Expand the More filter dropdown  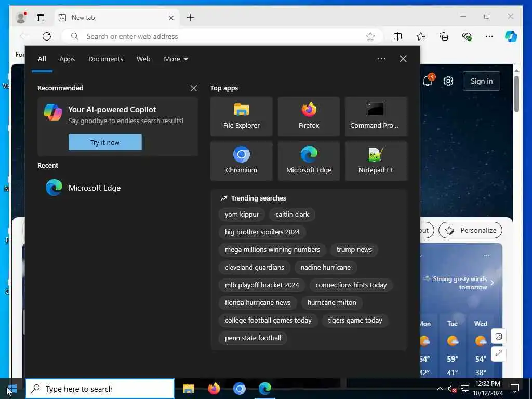coord(176,59)
